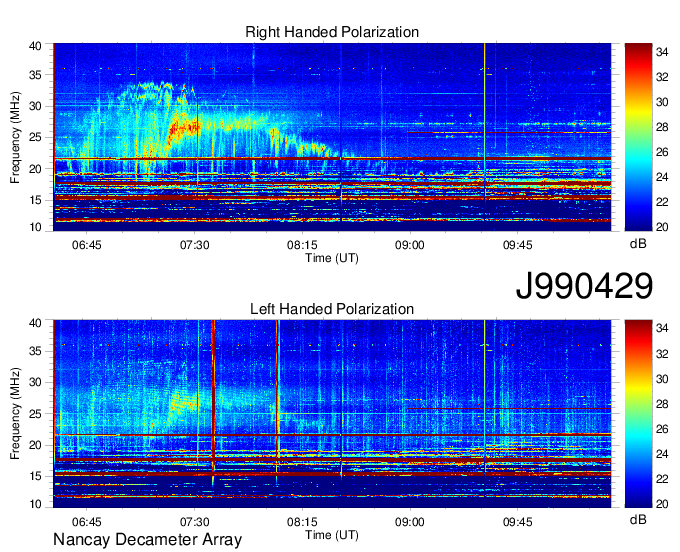The height and width of the screenshot is (552, 680).
Task: Click the '06:45' tick on the bottom plot
Action: coord(86,522)
